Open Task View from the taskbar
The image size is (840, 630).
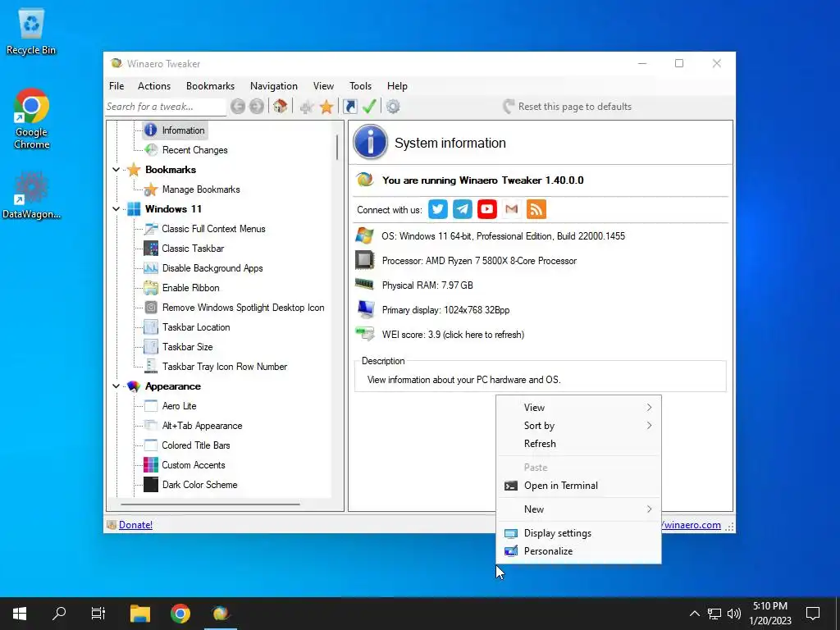[x=98, y=614]
